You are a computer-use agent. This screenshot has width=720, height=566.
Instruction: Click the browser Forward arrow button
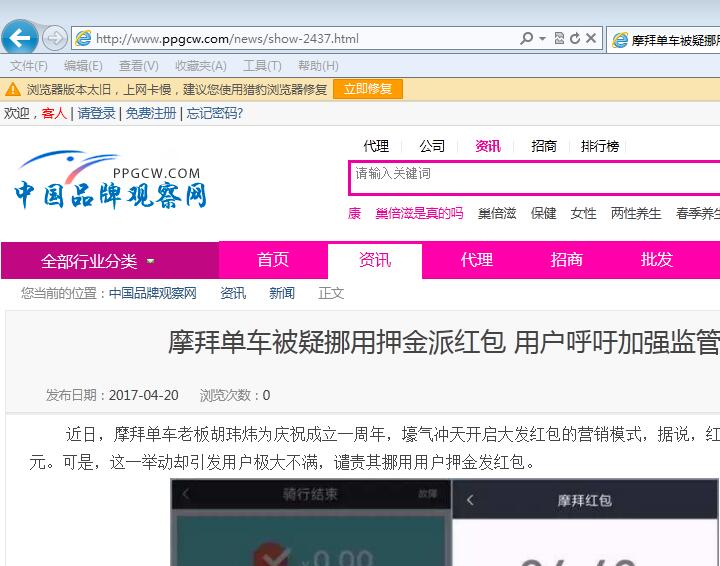click(x=55, y=38)
